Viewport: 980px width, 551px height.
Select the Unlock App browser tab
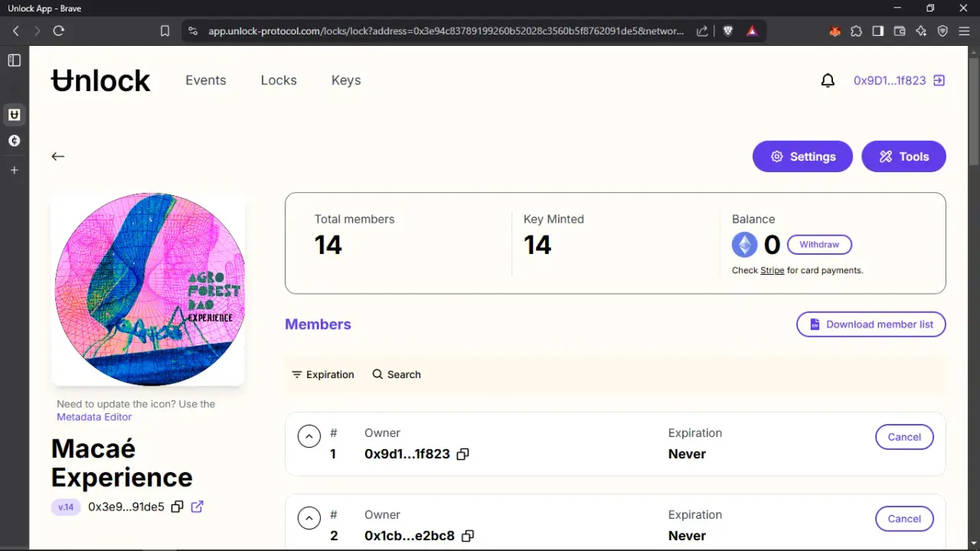(x=44, y=8)
